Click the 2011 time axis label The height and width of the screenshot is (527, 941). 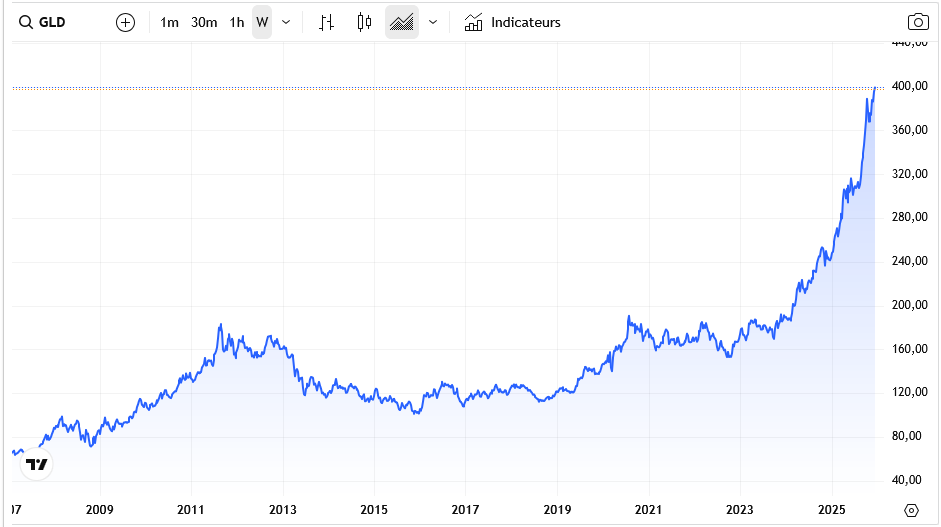191,510
